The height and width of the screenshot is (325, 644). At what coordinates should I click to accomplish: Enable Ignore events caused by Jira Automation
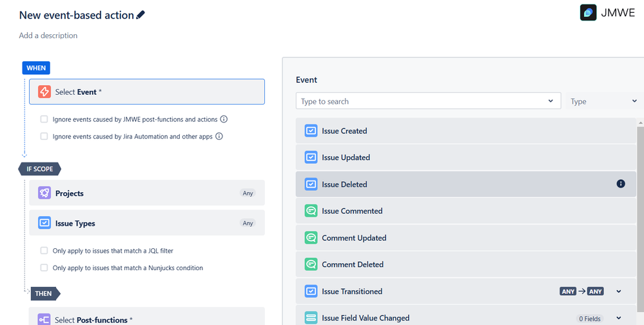click(x=44, y=136)
